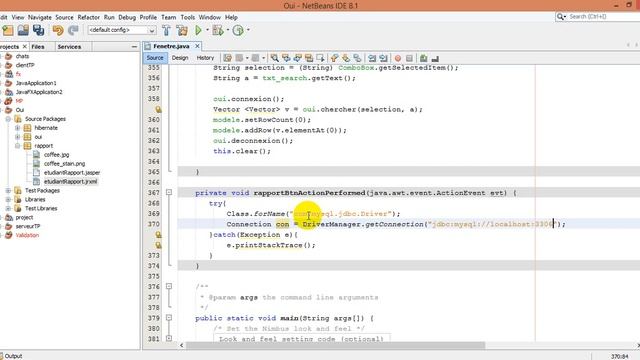Click the Shift Line Left icon
Viewport: 640px width, 360px height.
[372, 58]
